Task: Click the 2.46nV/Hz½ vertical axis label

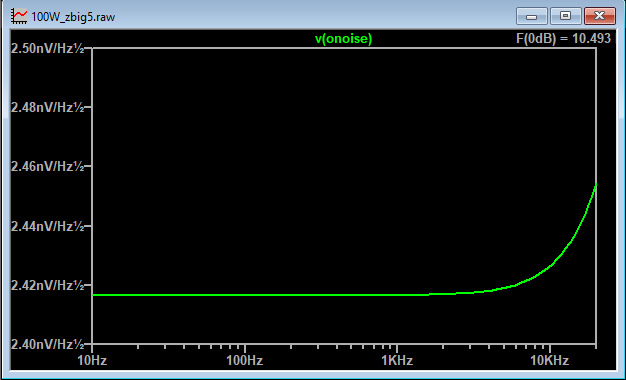Action: [48, 166]
